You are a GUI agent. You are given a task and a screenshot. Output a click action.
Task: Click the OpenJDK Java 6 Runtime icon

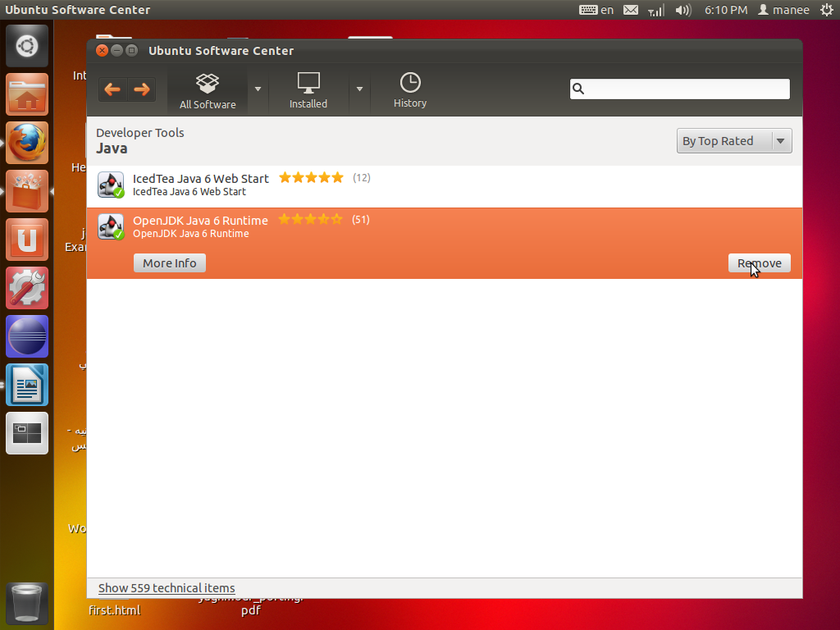111,226
